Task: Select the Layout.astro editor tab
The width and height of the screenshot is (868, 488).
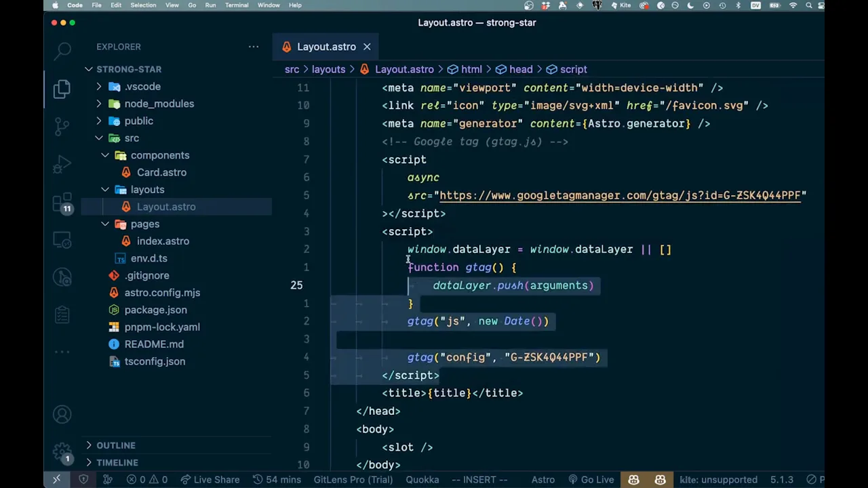Action: tap(326, 47)
